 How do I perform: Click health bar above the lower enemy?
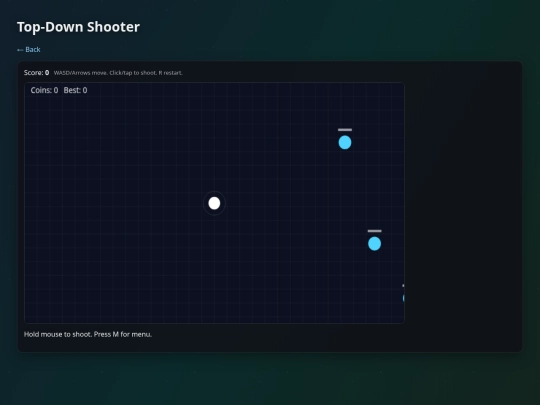click(x=374, y=231)
